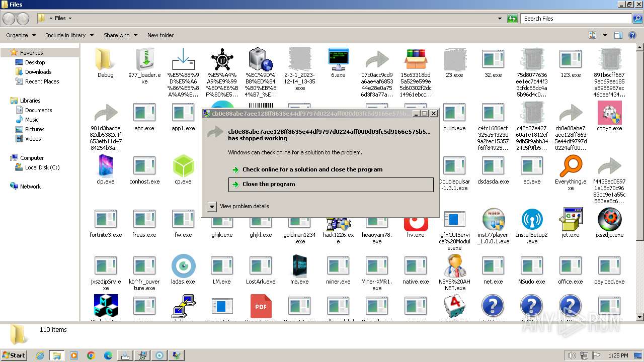Open Recent Places in Favorites

click(42, 81)
